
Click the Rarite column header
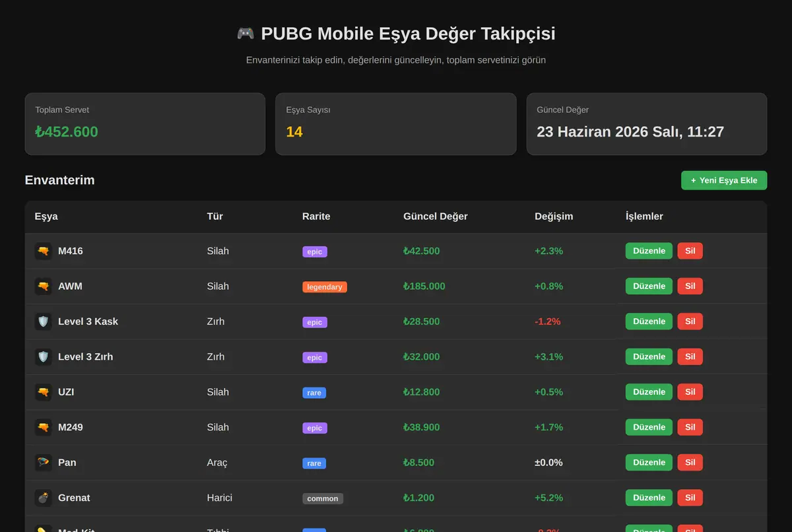coord(316,216)
